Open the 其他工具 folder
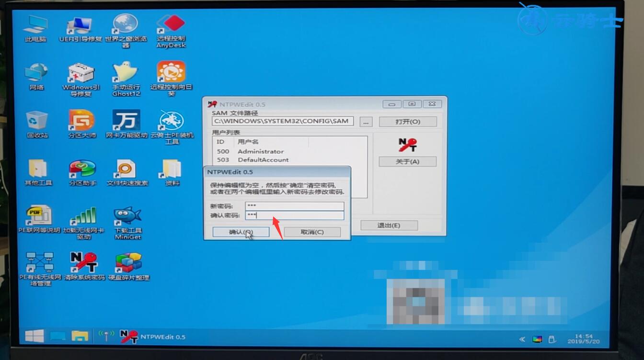The height and width of the screenshot is (360, 644). (38, 172)
